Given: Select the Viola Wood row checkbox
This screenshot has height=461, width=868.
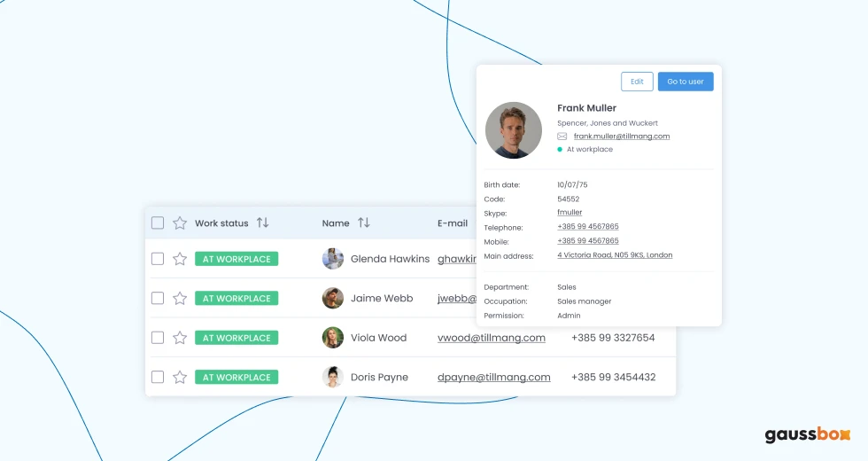Looking at the screenshot, I should [158, 338].
